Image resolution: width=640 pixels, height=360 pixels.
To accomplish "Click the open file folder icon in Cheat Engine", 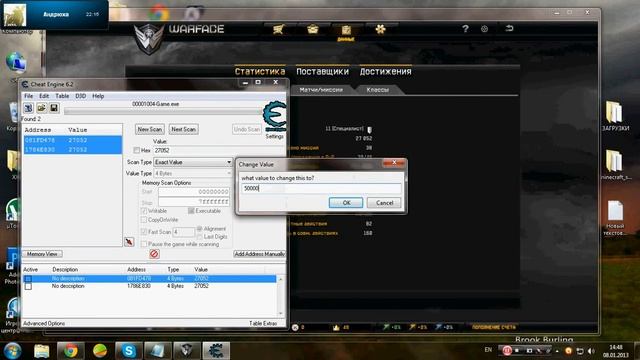I will [41, 108].
